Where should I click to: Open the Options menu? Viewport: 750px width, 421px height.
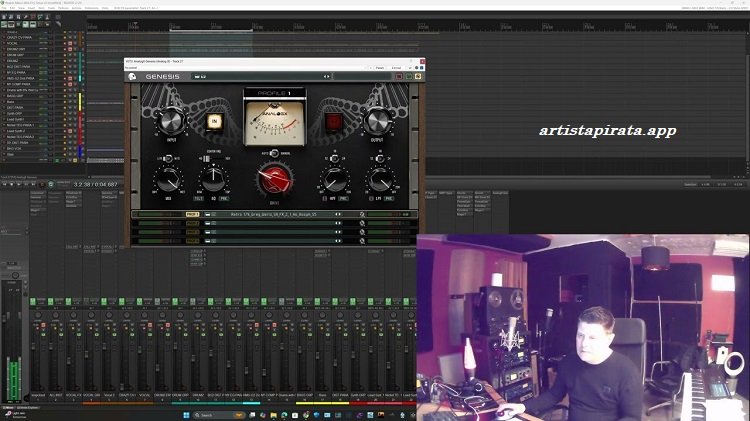63,8
